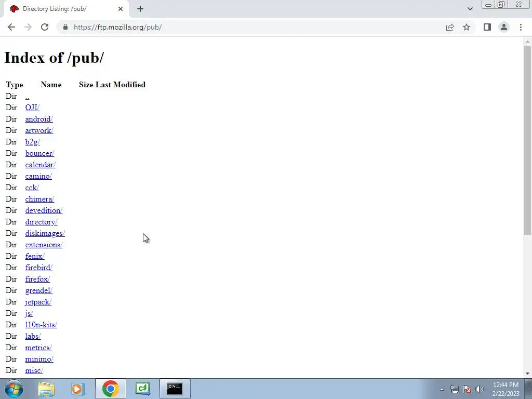Image resolution: width=532 pixels, height=399 pixels.
Task: Go back to the previous page
Action: point(11,27)
